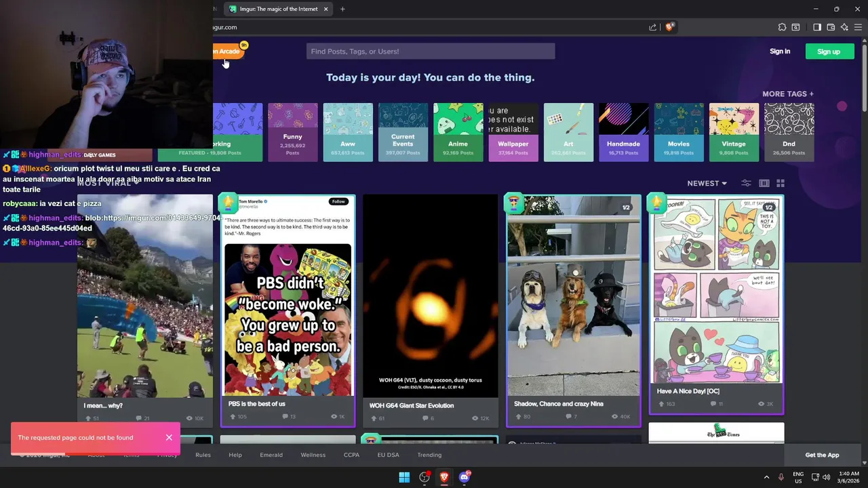
Task: Open the Brave browser taskbar icon
Action: (x=444, y=477)
